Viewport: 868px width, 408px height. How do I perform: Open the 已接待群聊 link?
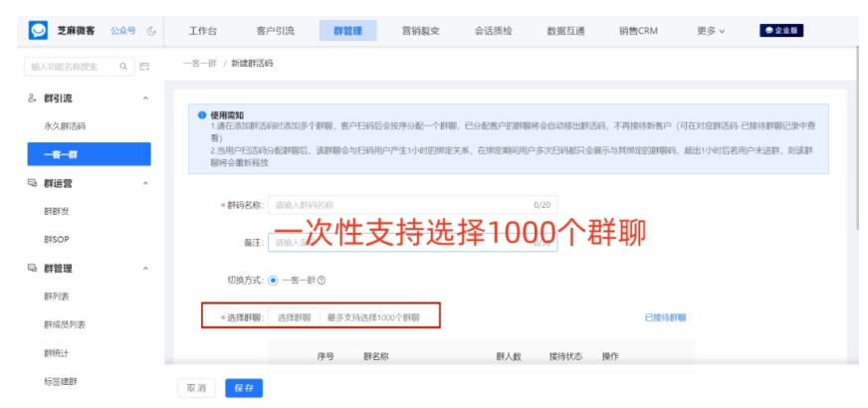pos(665,317)
